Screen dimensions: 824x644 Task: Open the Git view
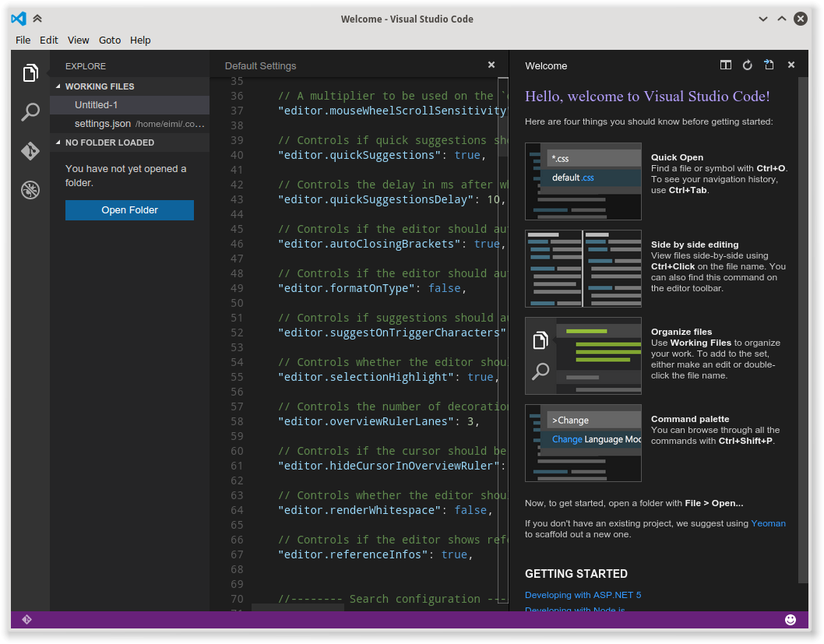coord(30,151)
